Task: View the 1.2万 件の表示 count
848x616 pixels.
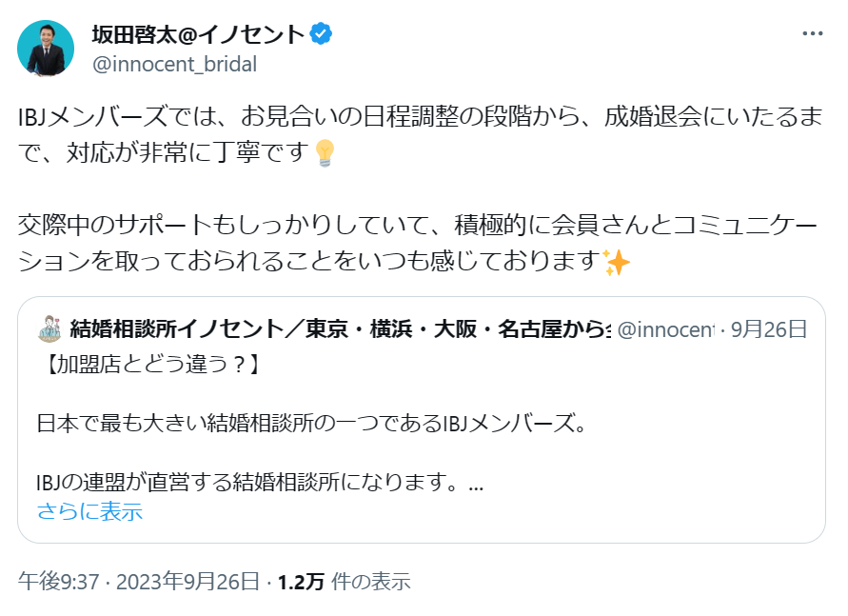Action: [x=344, y=581]
